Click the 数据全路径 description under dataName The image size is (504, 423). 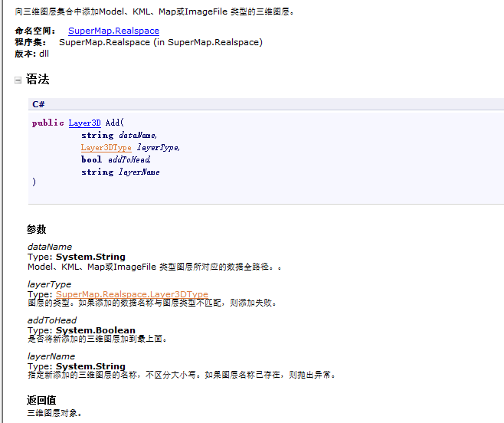pyautogui.click(x=154, y=267)
